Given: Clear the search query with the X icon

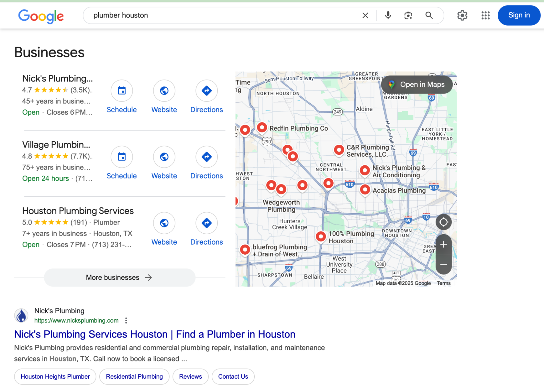Looking at the screenshot, I should [365, 15].
